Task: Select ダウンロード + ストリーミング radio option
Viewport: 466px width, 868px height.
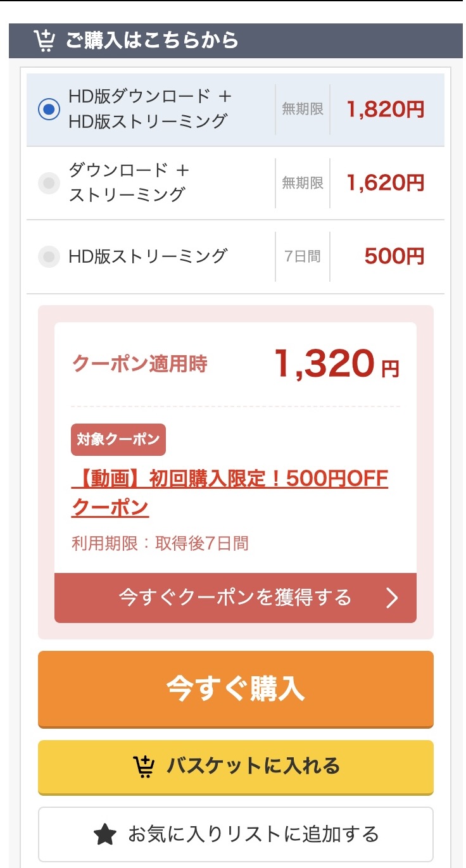Action: point(49,183)
